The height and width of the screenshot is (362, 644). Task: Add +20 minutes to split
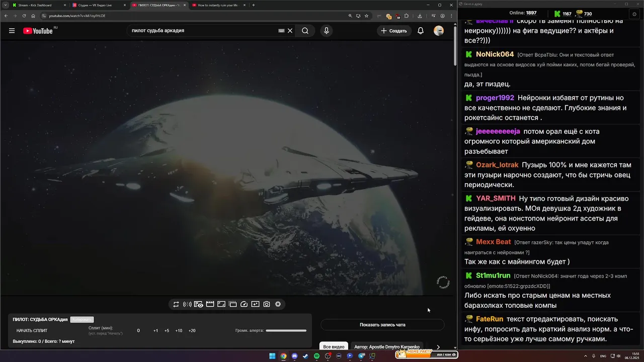click(x=192, y=331)
